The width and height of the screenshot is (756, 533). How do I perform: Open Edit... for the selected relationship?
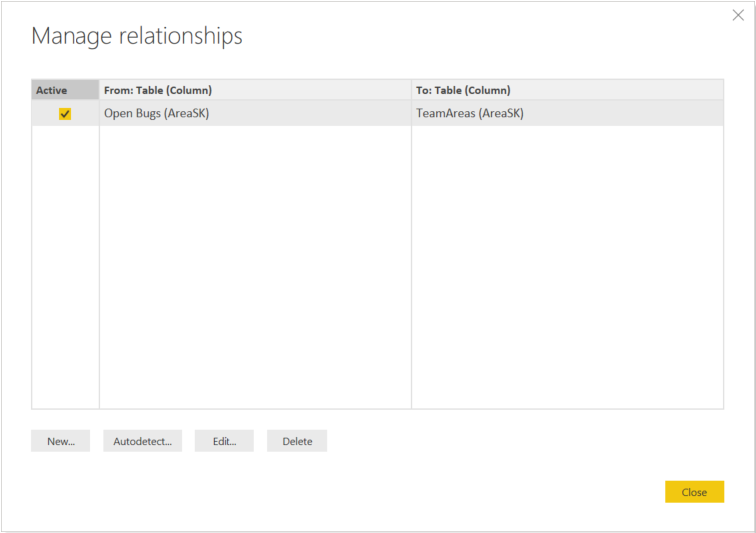click(x=225, y=441)
